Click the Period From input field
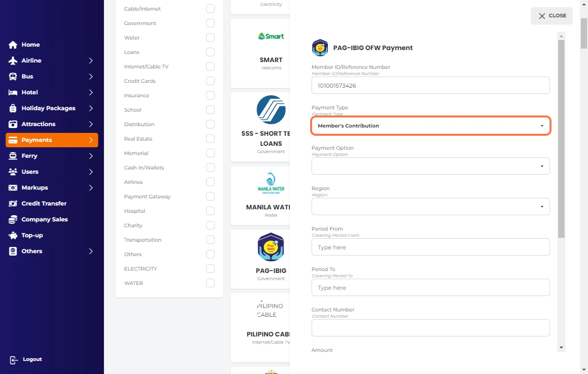The height and width of the screenshot is (374, 588). point(431,247)
